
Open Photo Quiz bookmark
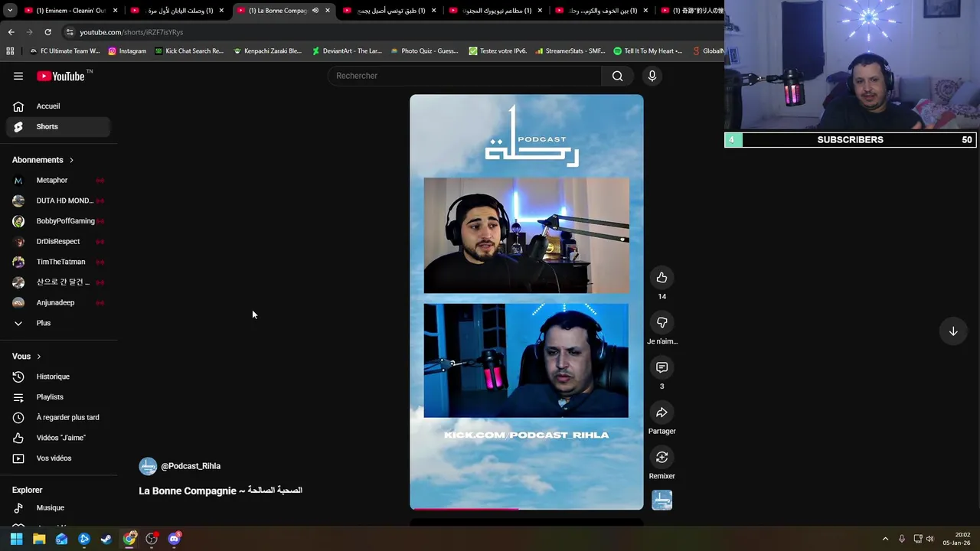tap(424, 51)
